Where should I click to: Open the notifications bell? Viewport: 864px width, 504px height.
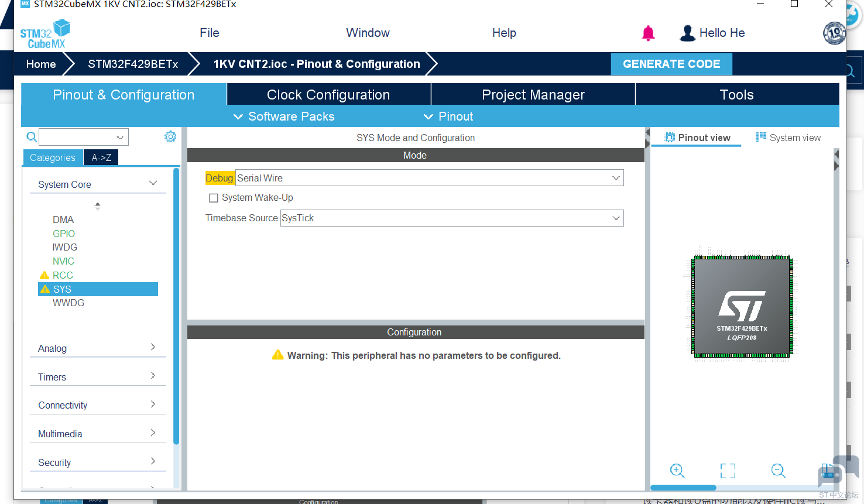648,33
